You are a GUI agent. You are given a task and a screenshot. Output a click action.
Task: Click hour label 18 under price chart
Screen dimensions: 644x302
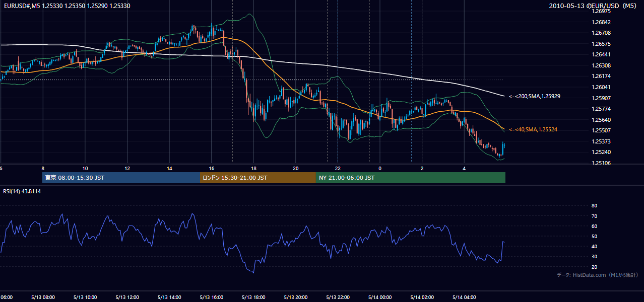[253, 169]
